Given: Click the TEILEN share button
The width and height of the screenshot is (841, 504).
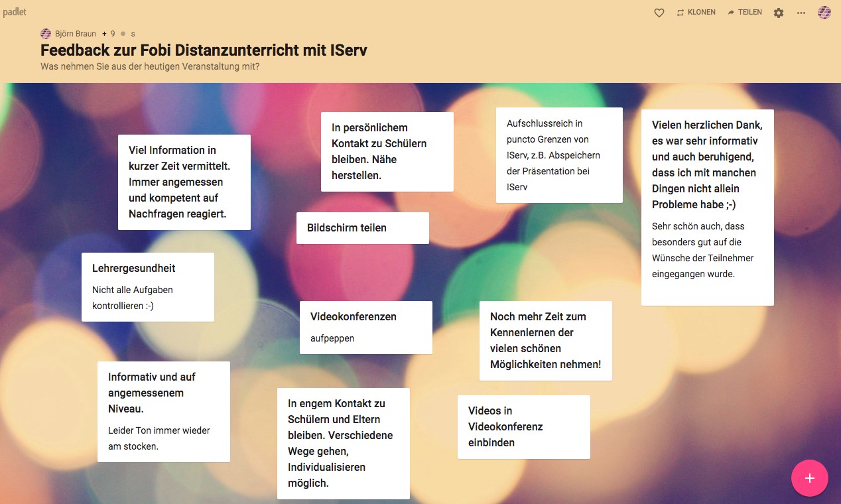Looking at the screenshot, I should coord(745,13).
